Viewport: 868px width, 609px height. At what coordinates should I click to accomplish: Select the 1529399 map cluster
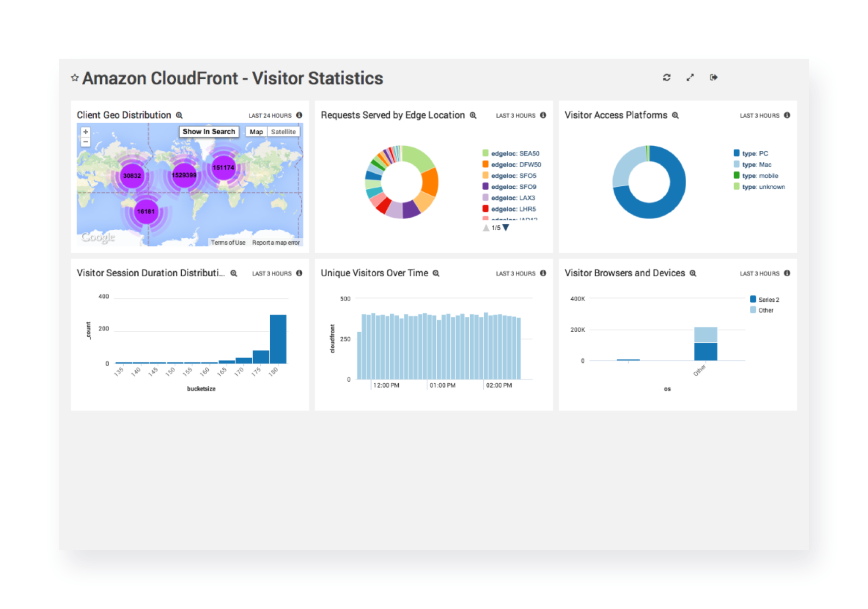pos(184,175)
